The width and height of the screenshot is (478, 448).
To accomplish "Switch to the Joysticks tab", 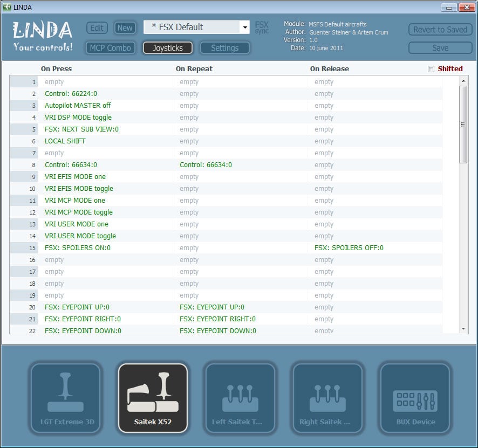I will (167, 48).
